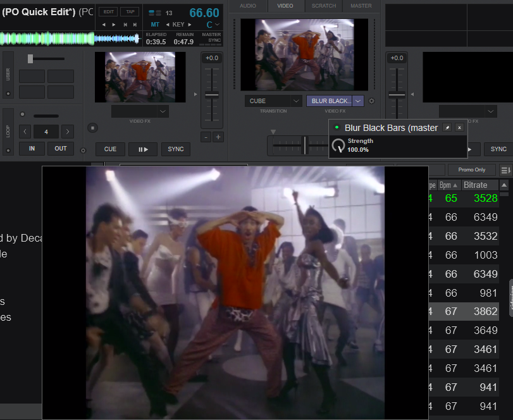This screenshot has height=420, width=513.
Task: Double the loop length with the right chevron
Action: 68,132
